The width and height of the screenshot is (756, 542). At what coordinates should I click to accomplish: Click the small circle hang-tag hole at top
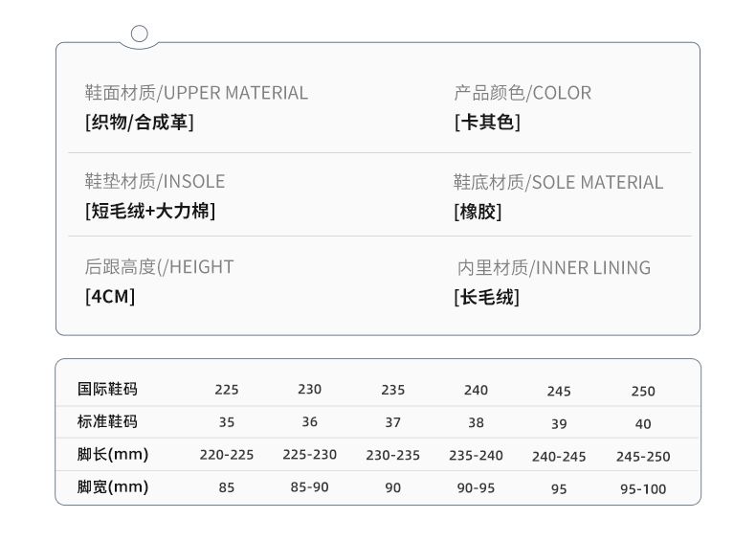coord(139,34)
